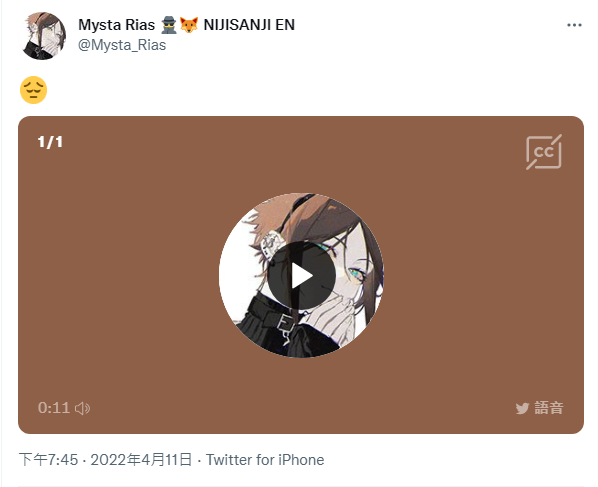The height and width of the screenshot is (487, 598).
Task: Click the Twitter bird icon in the player
Action: tap(522, 408)
